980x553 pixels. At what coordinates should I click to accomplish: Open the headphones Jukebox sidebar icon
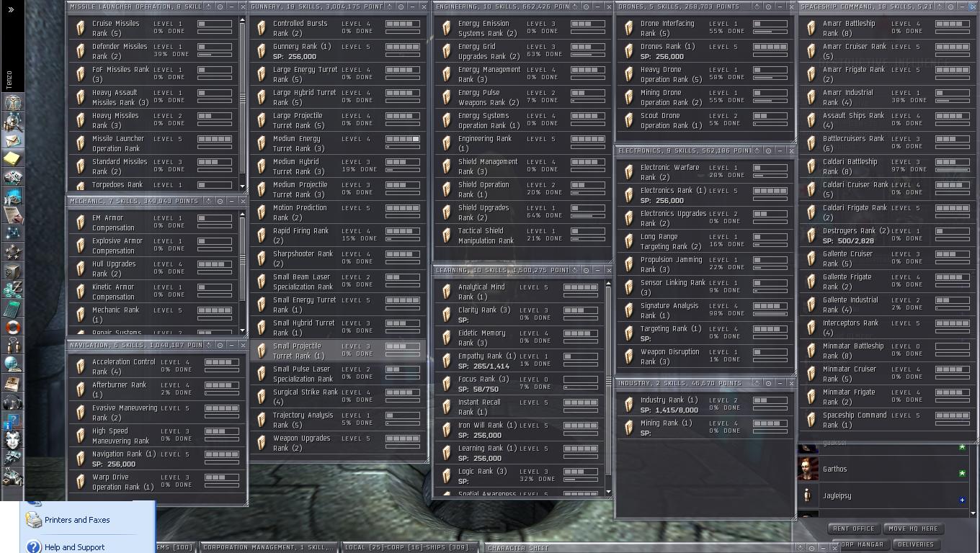tap(12, 402)
